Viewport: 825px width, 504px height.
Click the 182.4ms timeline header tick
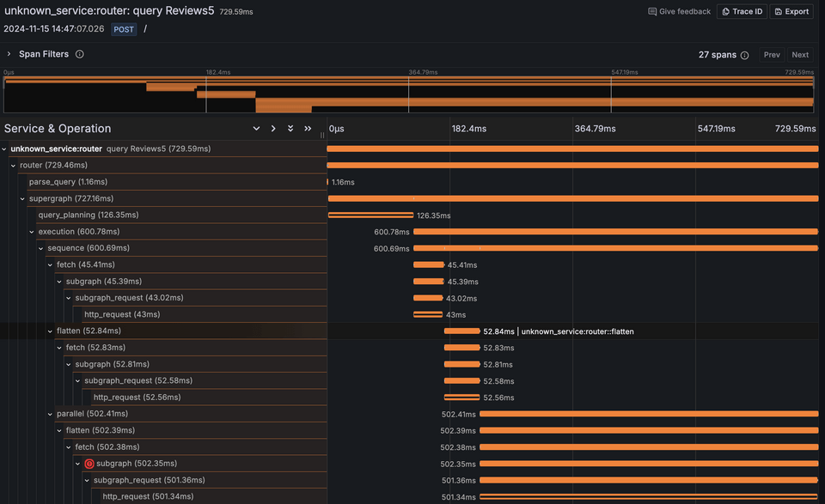[x=469, y=129]
